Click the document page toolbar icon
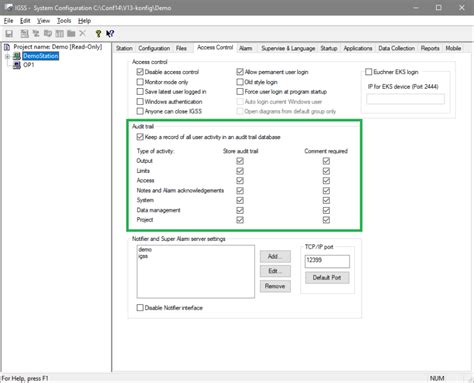This screenshot has height=383, width=474. coord(24,33)
